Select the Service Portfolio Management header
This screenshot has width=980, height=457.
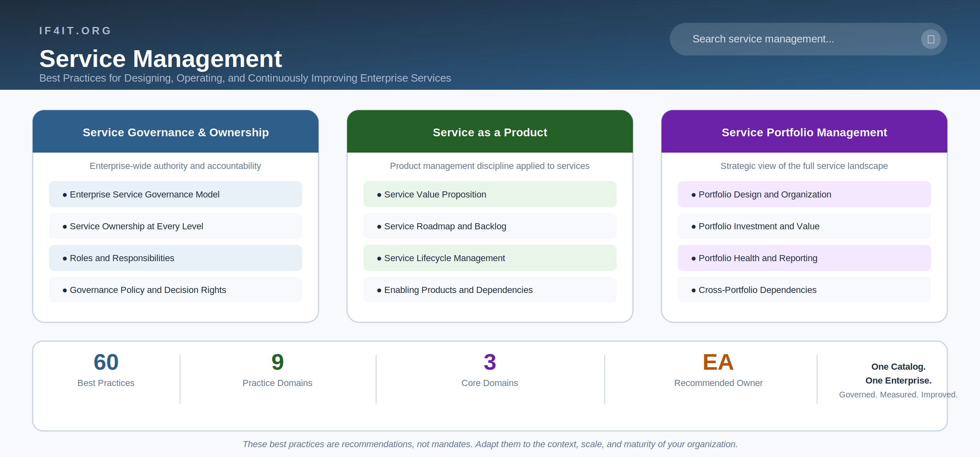pyautogui.click(x=804, y=132)
